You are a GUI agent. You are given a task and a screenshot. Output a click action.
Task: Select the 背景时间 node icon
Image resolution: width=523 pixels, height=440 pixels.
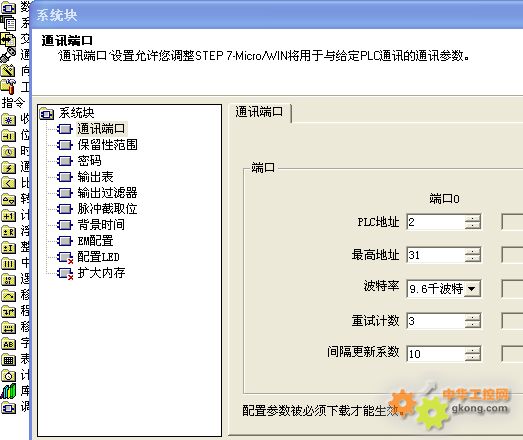click(64, 225)
